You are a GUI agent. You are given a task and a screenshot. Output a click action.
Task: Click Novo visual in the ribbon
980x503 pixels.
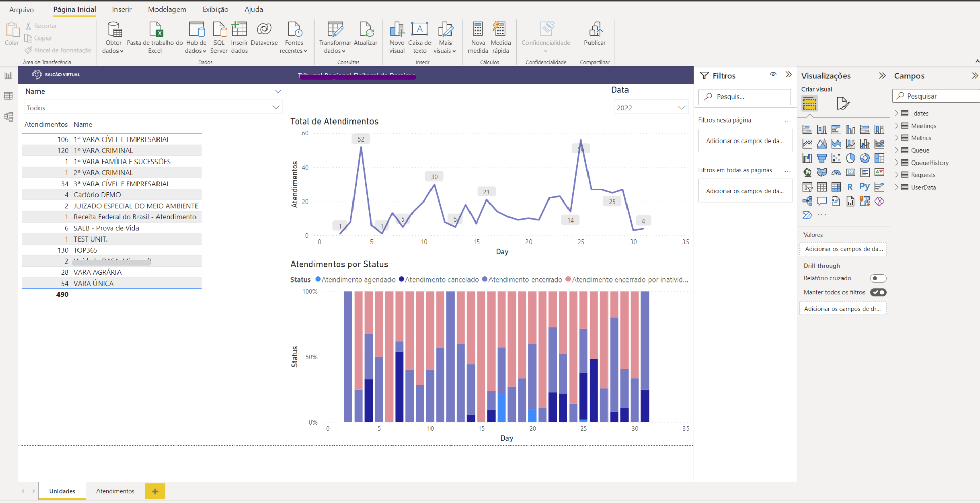[x=397, y=37]
